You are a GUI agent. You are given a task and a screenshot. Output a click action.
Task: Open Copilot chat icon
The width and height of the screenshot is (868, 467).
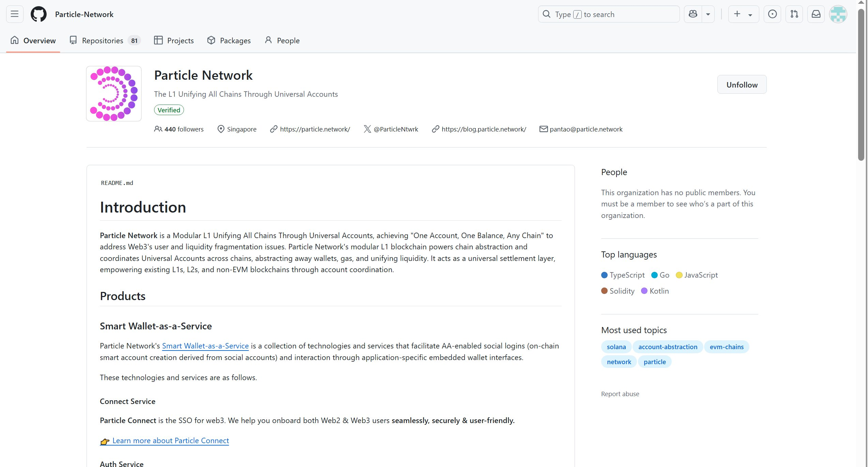pos(693,14)
